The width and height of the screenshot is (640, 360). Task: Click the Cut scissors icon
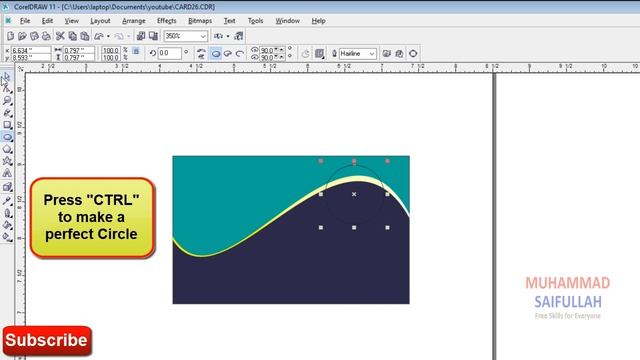pos(60,36)
